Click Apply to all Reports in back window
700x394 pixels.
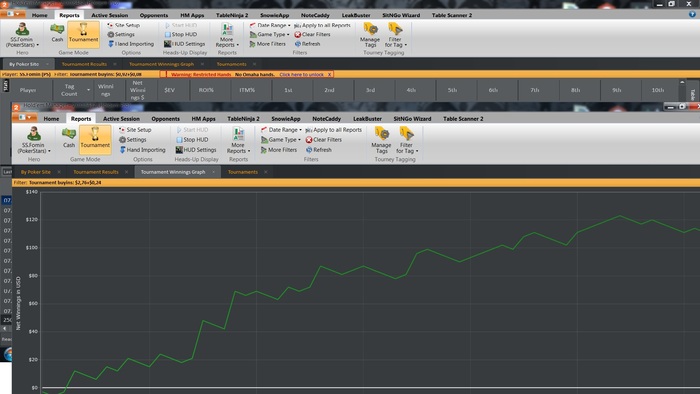point(322,25)
